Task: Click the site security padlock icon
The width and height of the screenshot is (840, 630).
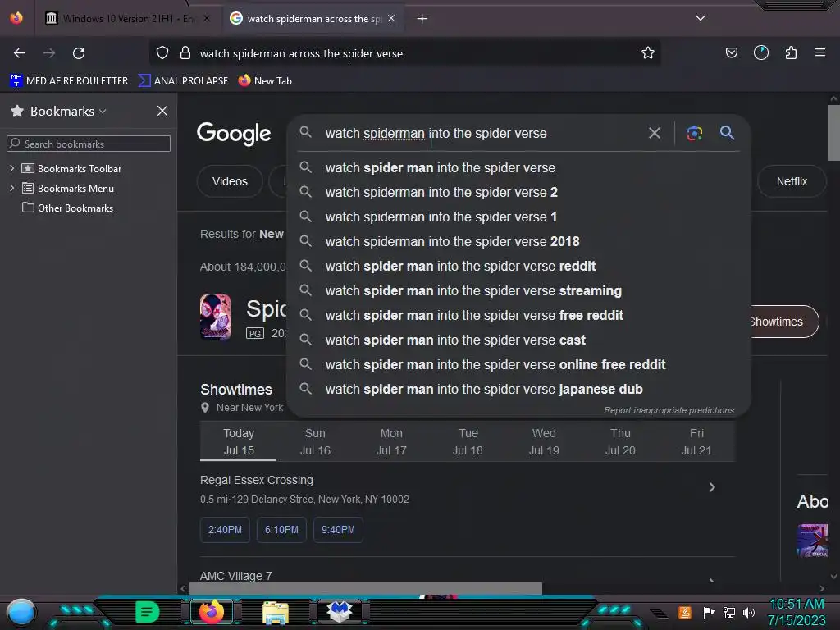Action: [185, 52]
